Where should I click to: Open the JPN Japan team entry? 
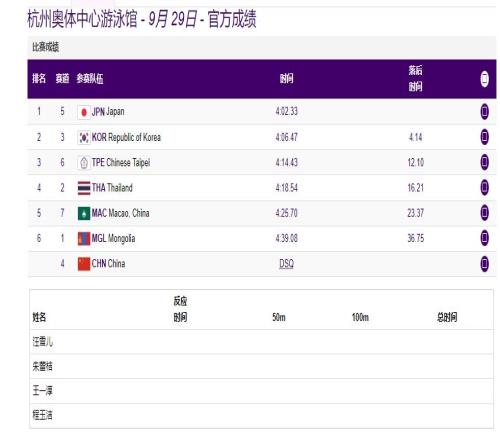click(x=108, y=112)
